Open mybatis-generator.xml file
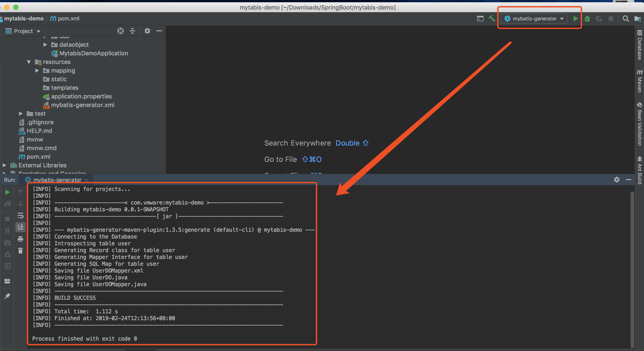Image resolution: width=644 pixels, height=351 pixels. [79, 105]
